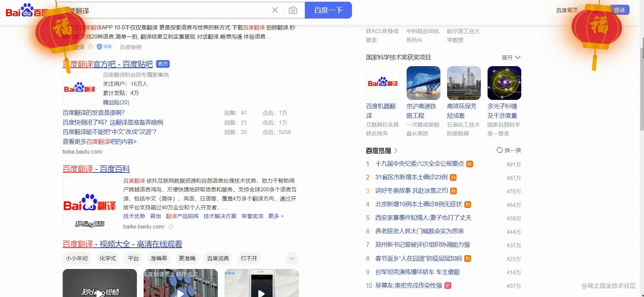This screenshot has width=644, height=297.
Task: Click the Baidu翻译 logo in Tieba result
Action: tap(80, 89)
